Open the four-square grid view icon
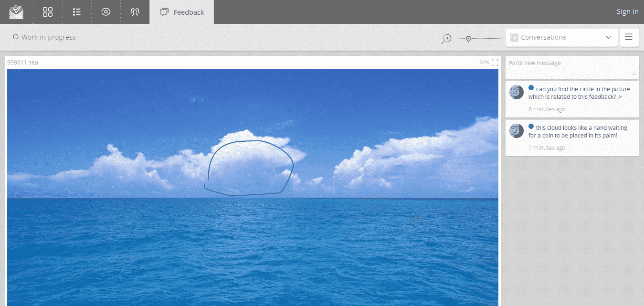644x306 pixels. coord(48,12)
